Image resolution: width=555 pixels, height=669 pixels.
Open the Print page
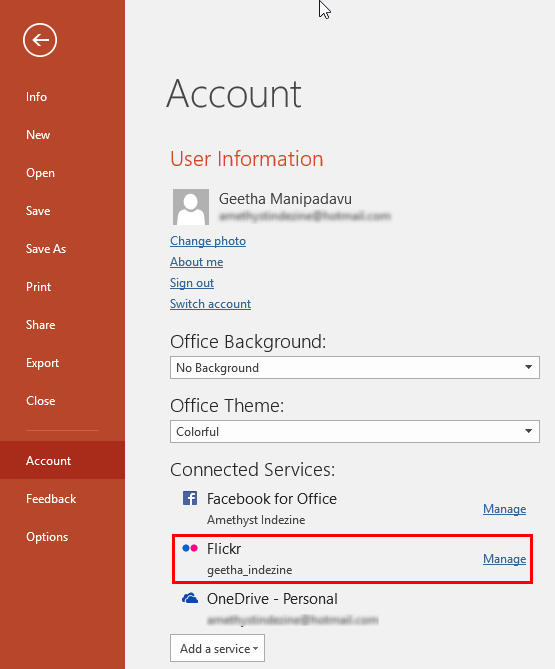click(x=38, y=287)
